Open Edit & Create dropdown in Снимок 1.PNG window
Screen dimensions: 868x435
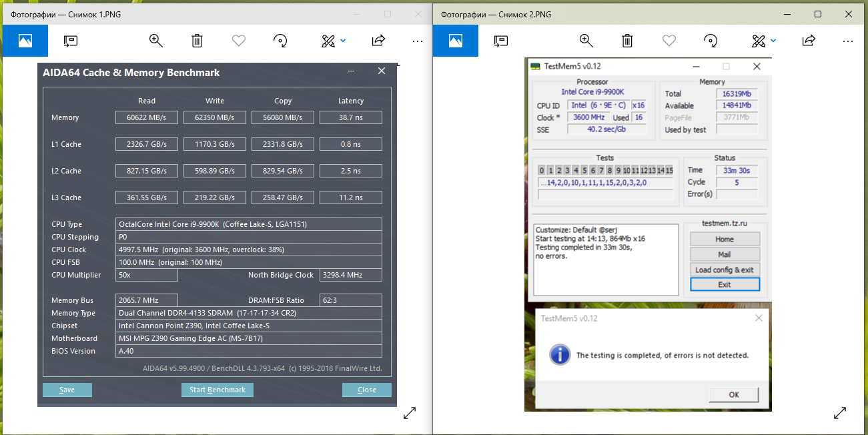click(334, 41)
